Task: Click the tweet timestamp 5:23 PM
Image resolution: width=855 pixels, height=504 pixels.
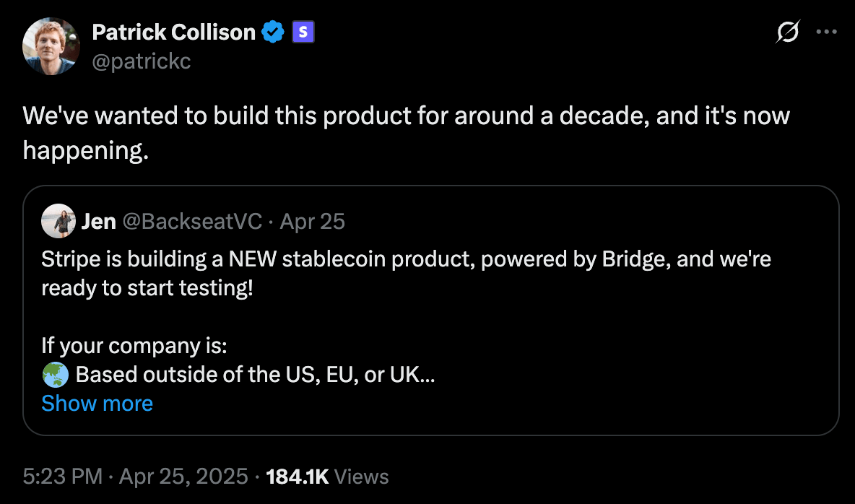Action: click(x=63, y=477)
